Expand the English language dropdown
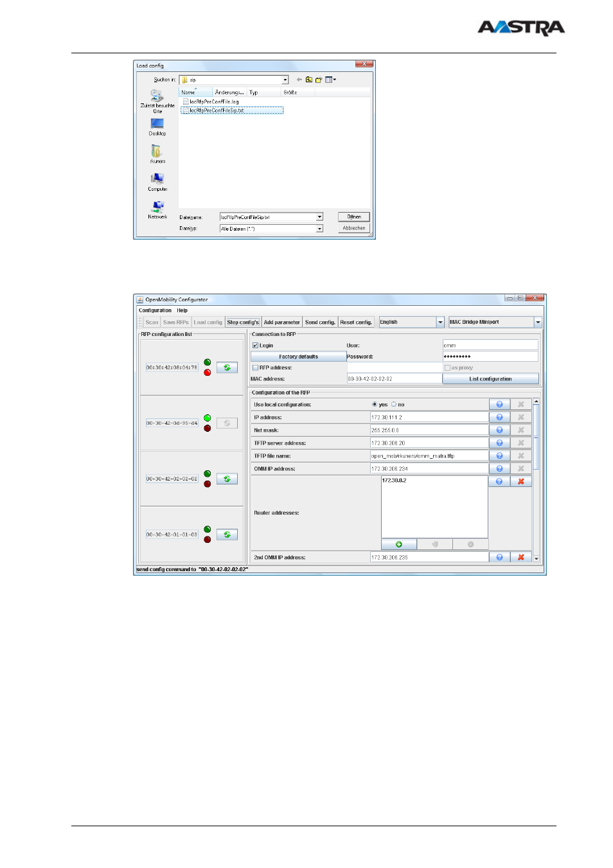The height and width of the screenshot is (868, 613). coord(440,322)
